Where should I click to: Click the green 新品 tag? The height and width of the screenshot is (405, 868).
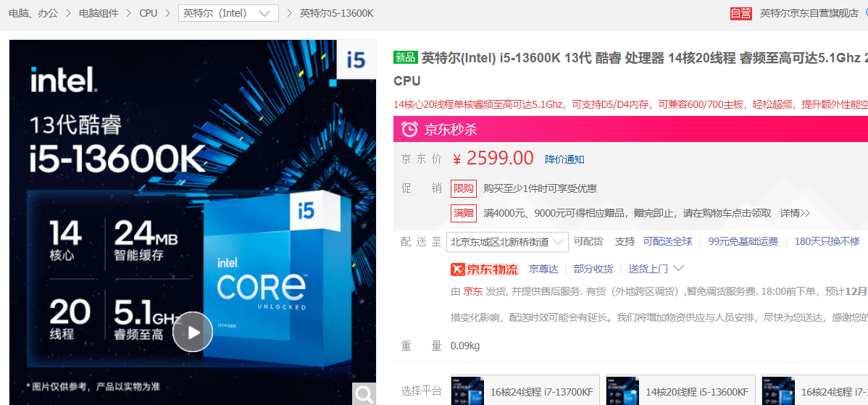[405, 57]
